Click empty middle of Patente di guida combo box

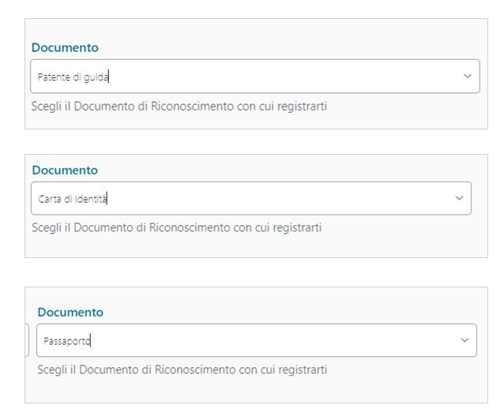tap(276, 77)
